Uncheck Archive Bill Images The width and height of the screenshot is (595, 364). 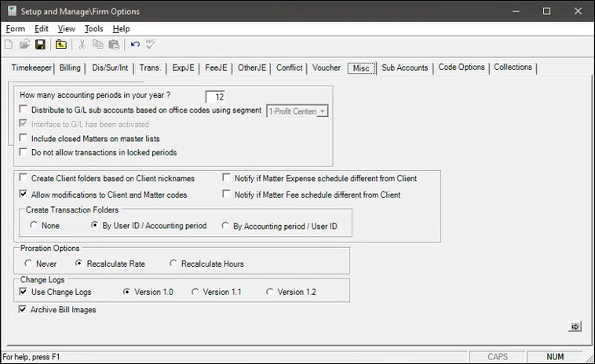pyautogui.click(x=24, y=310)
